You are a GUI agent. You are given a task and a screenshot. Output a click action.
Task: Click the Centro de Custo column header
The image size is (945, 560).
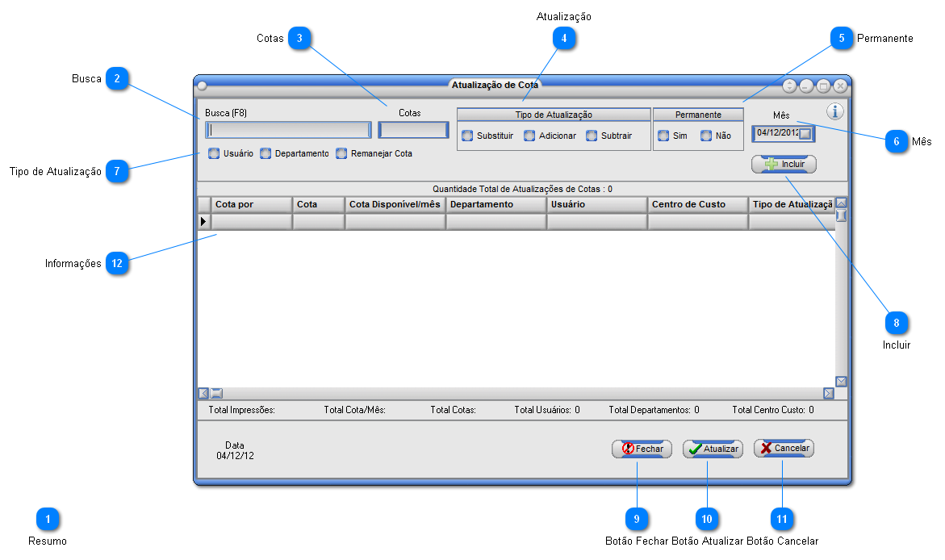pos(698,204)
